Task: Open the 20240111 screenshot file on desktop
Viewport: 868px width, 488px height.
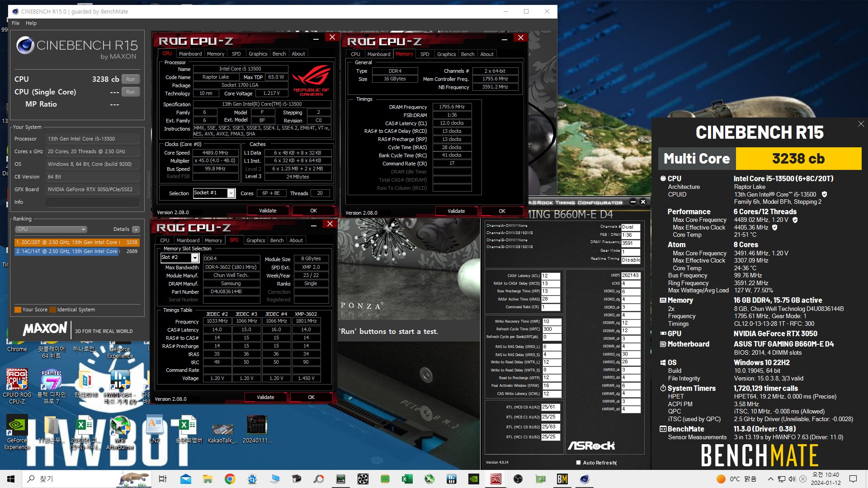Action: tap(257, 429)
